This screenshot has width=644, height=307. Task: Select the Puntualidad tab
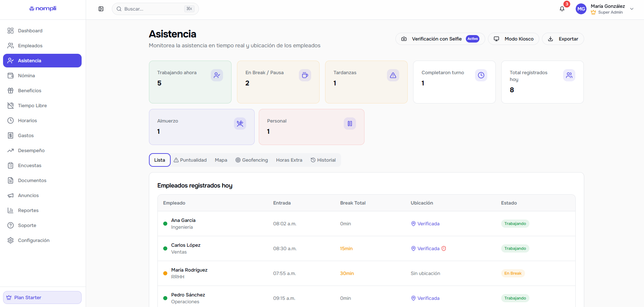[190, 160]
